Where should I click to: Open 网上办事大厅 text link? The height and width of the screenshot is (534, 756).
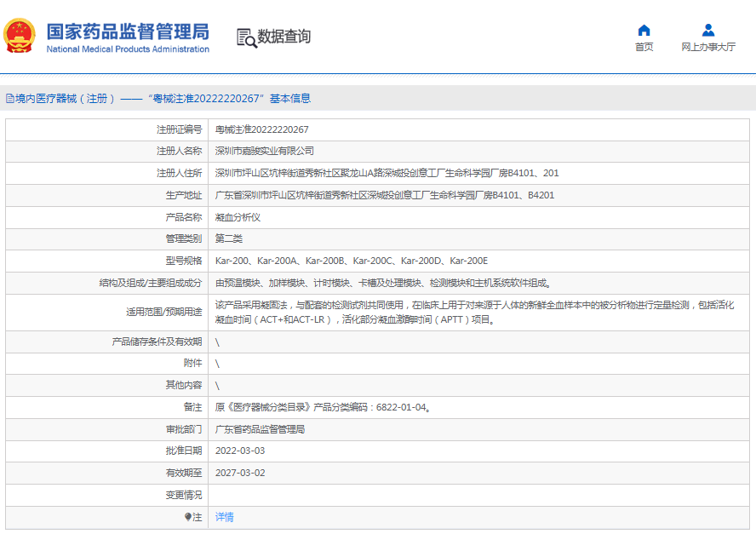point(708,47)
